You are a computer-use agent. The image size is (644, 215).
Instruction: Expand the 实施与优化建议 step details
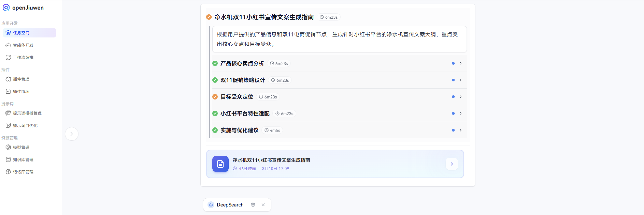point(461,130)
